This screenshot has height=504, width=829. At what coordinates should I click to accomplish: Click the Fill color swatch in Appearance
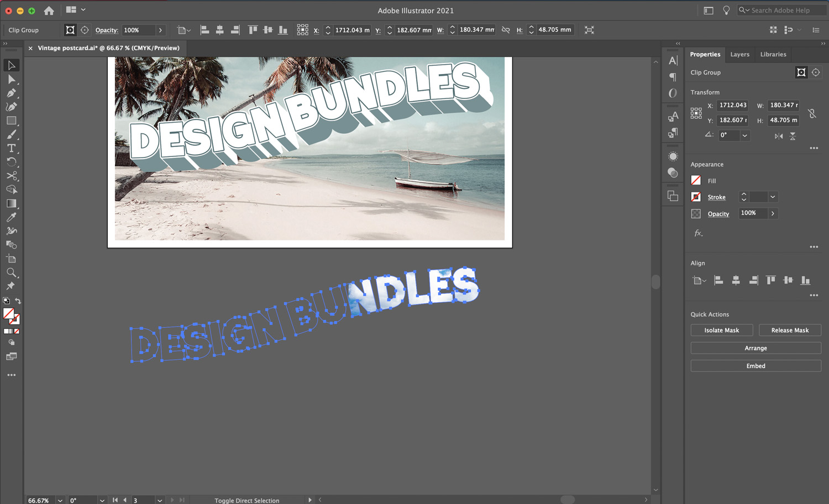point(696,180)
